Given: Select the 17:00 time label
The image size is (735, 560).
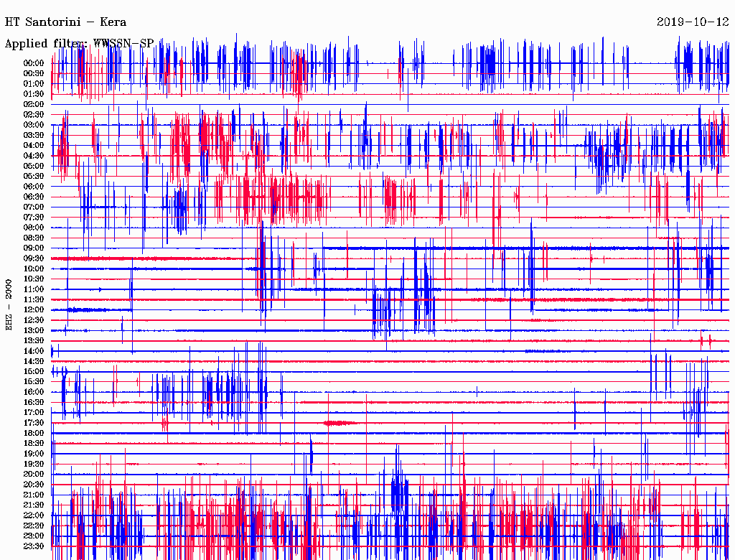Looking at the screenshot, I should [x=34, y=413].
